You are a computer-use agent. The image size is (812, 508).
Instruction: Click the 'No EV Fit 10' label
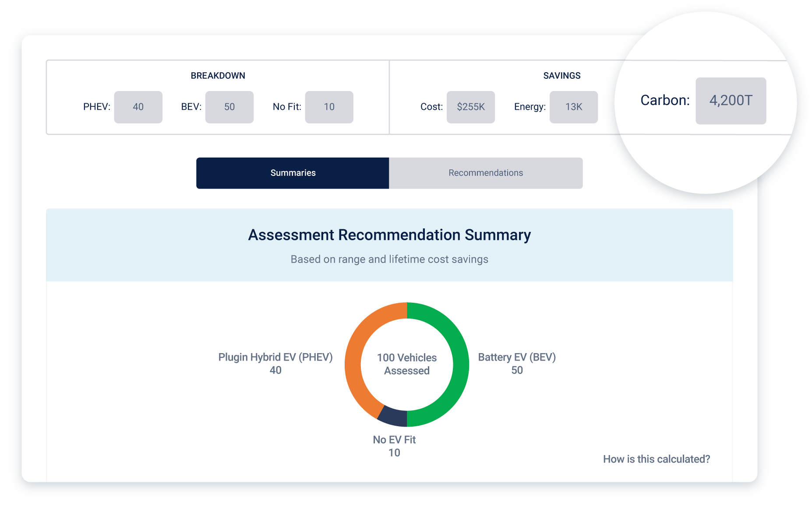pyautogui.click(x=394, y=445)
